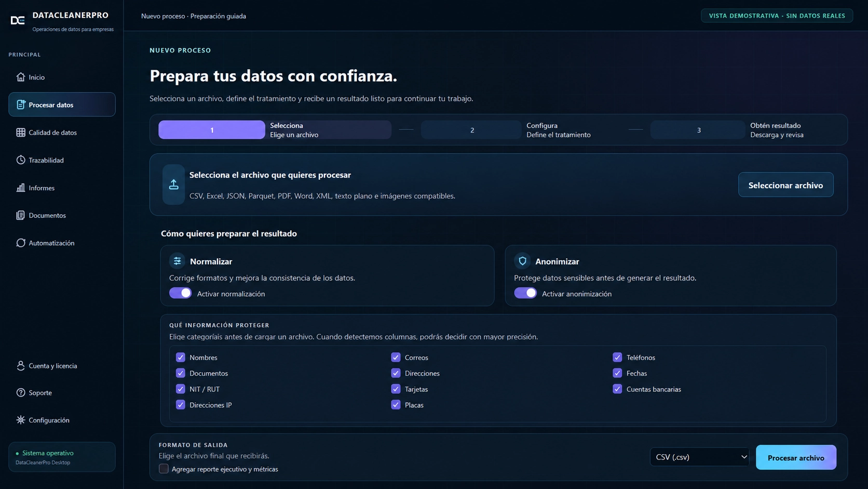Open Soporte from sidebar

(62, 393)
